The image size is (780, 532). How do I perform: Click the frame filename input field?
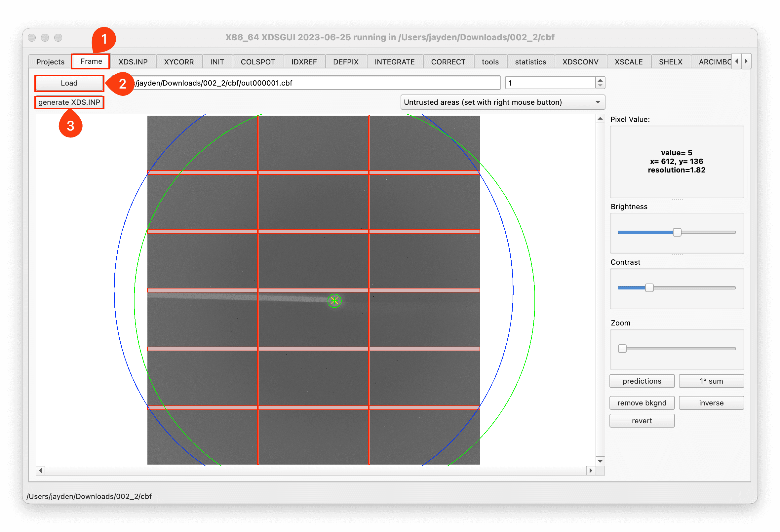point(314,83)
